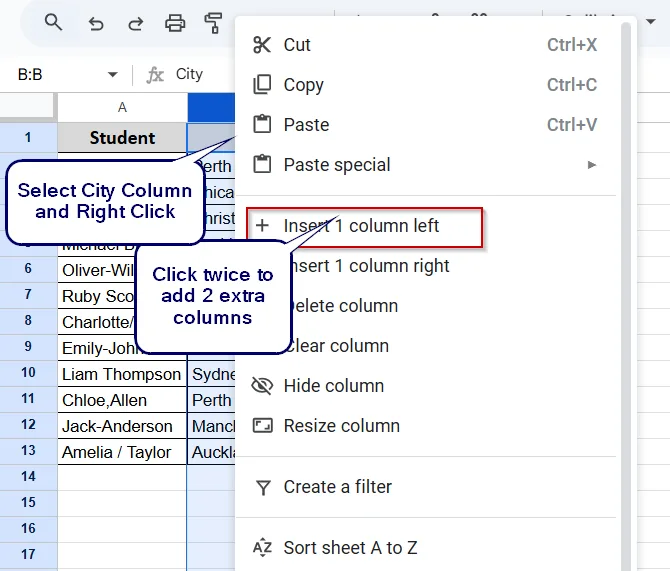Click the copy pages icon beside Copy
This screenshot has height=571, width=670.
262,84
